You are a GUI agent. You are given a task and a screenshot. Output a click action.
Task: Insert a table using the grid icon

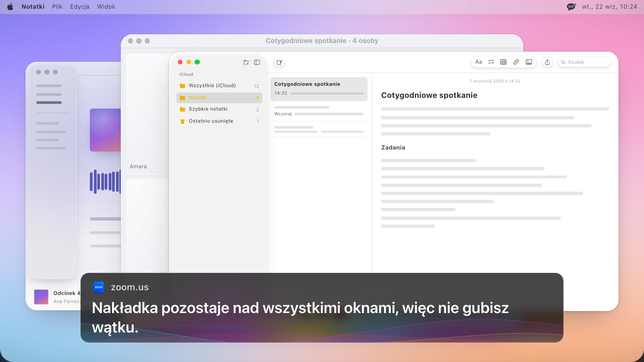coord(503,62)
